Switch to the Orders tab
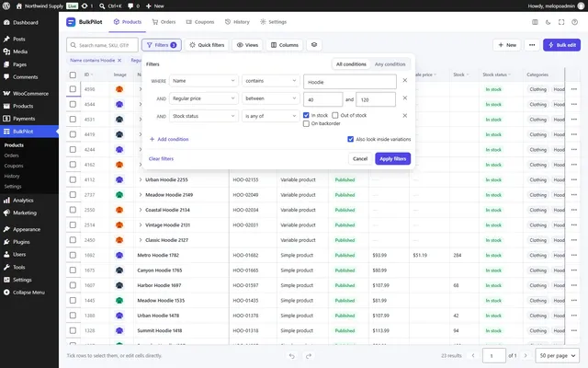 click(164, 22)
